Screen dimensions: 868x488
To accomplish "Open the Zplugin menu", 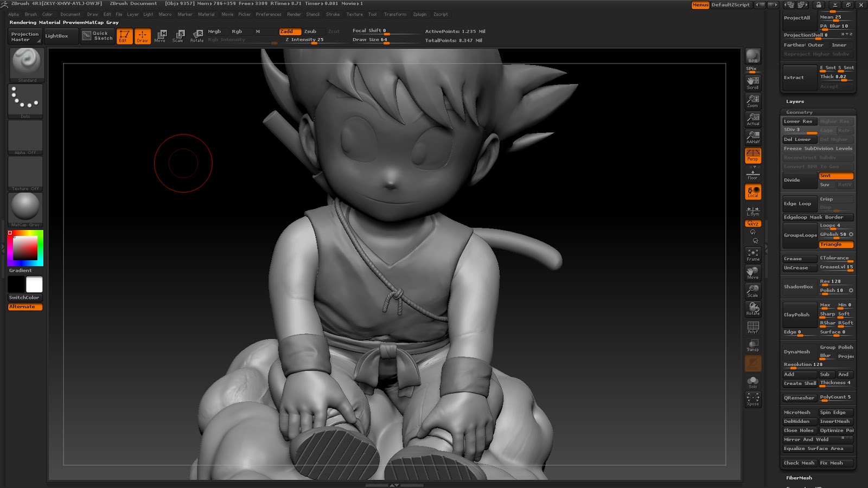I will (x=420, y=15).
